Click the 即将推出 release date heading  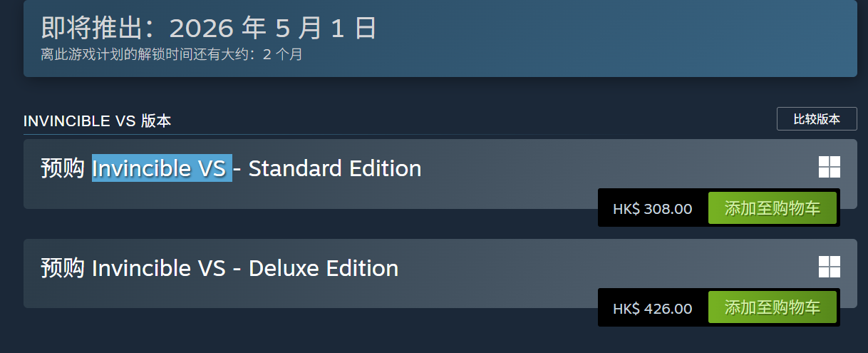[208, 29]
